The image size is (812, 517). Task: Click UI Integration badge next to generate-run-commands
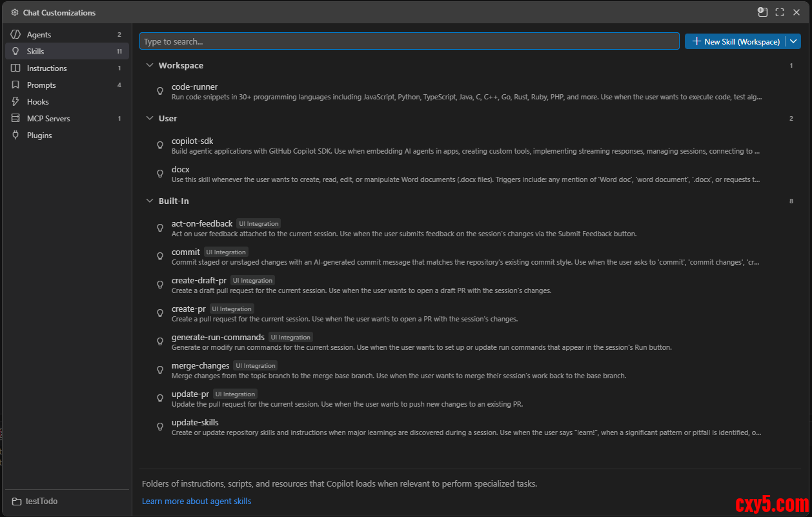tap(291, 338)
